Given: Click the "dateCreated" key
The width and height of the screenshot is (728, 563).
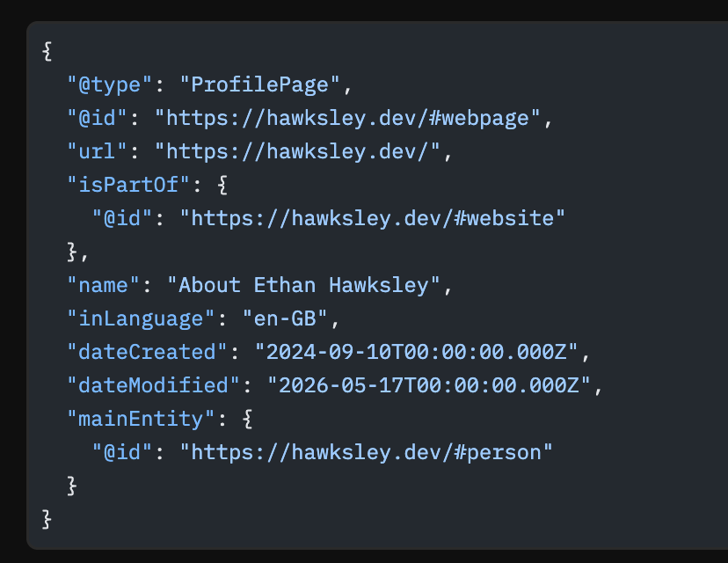Looking at the screenshot, I should [147, 353].
